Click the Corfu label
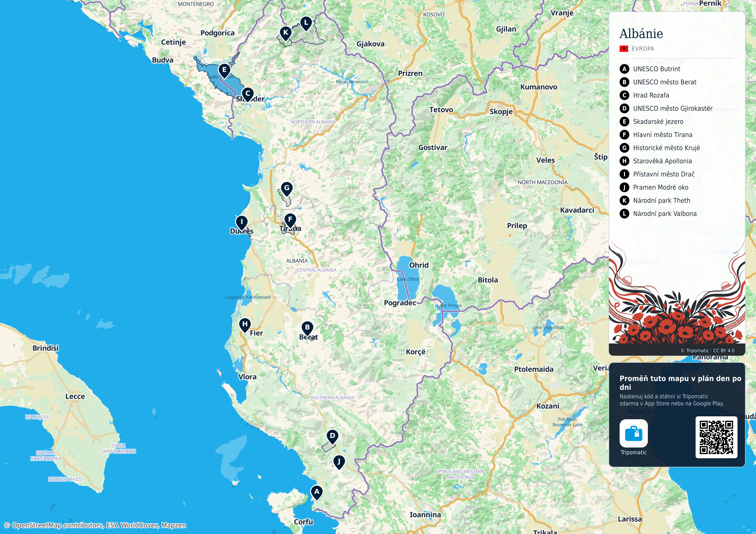This screenshot has width=756, height=534. pyautogui.click(x=303, y=522)
